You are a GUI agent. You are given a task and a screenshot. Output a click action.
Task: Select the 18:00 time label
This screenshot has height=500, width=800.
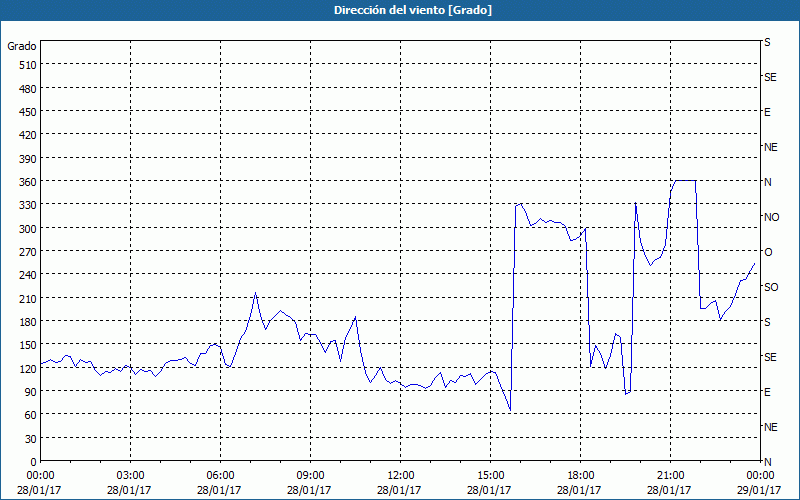pyautogui.click(x=581, y=476)
